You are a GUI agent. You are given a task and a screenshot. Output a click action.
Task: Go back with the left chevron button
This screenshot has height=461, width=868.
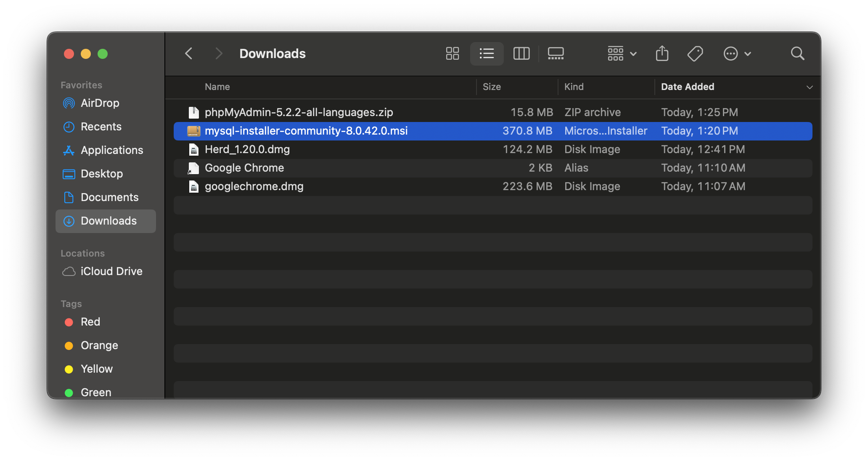tap(189, 53)
